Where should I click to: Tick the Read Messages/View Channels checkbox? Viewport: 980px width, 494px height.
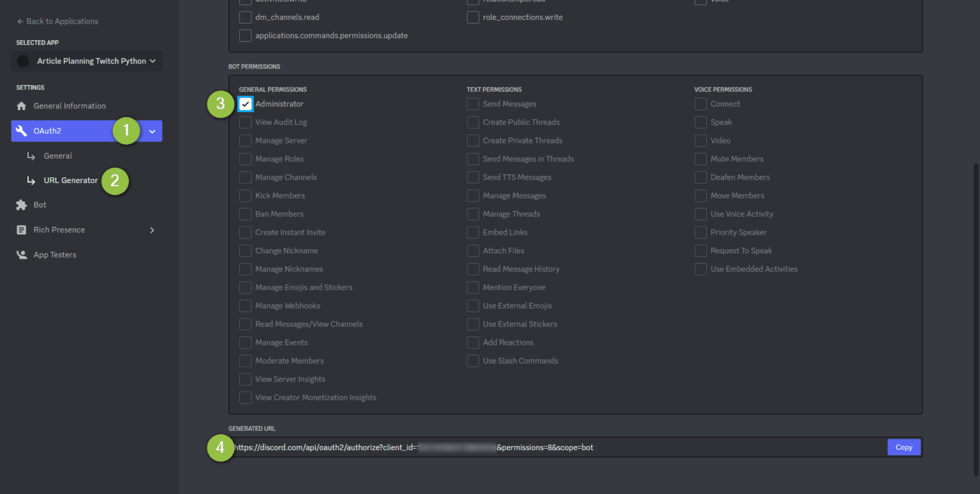point(246,324)
